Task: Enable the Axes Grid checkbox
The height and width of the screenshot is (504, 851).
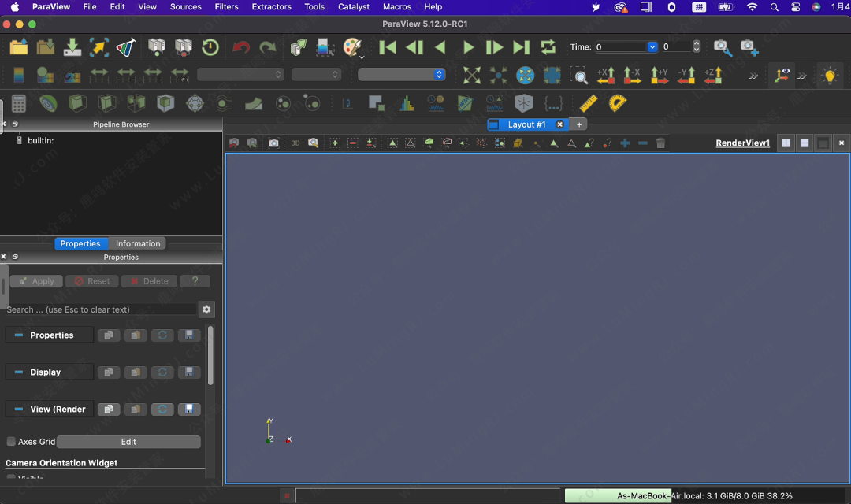Action: 11,442
